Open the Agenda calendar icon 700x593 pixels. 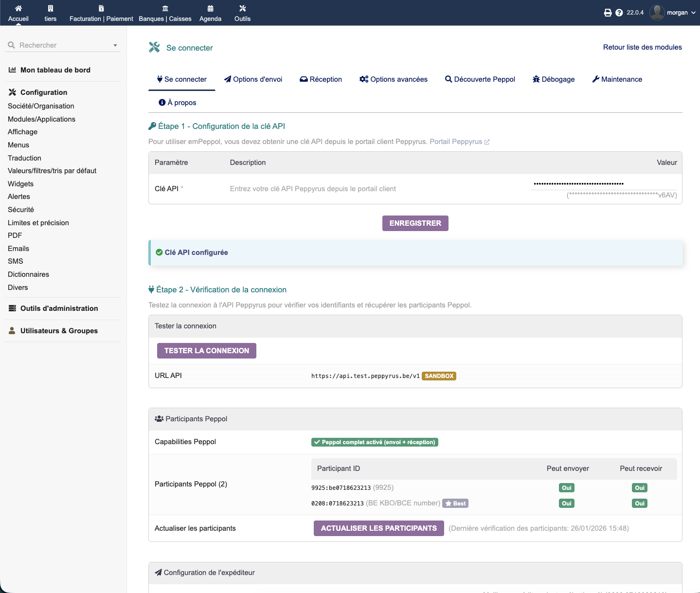click(210, 8)
